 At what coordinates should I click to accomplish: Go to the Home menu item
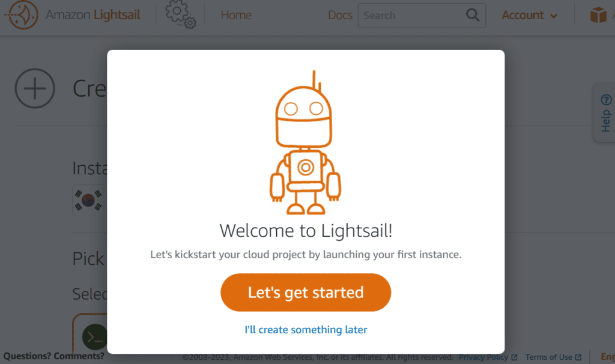(236, 15)
